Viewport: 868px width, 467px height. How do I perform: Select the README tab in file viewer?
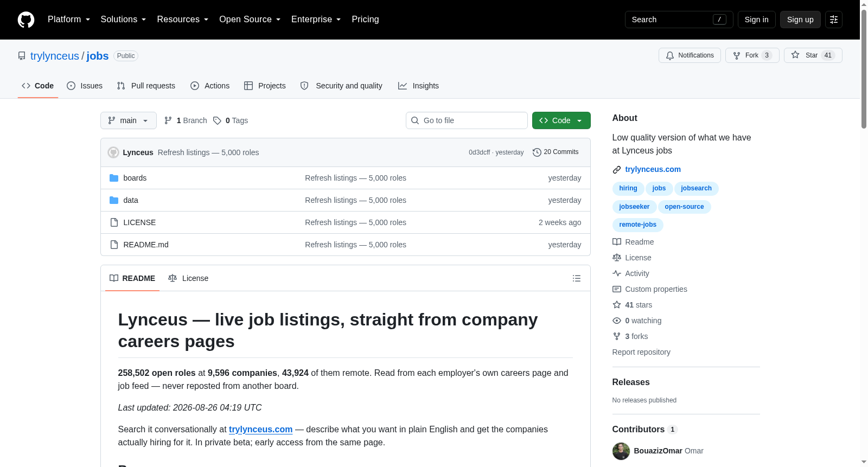pyautogui.click(x=132, y=278)
